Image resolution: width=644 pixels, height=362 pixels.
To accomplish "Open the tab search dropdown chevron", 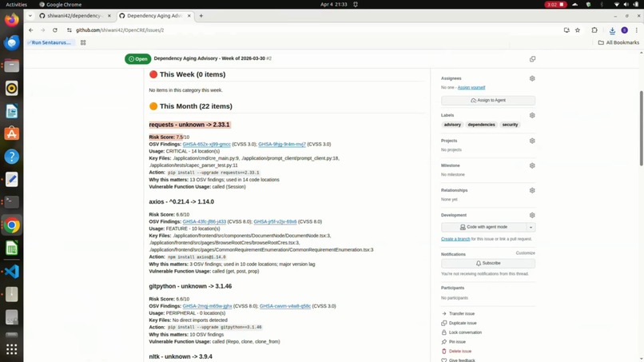I will pos(30,16).
